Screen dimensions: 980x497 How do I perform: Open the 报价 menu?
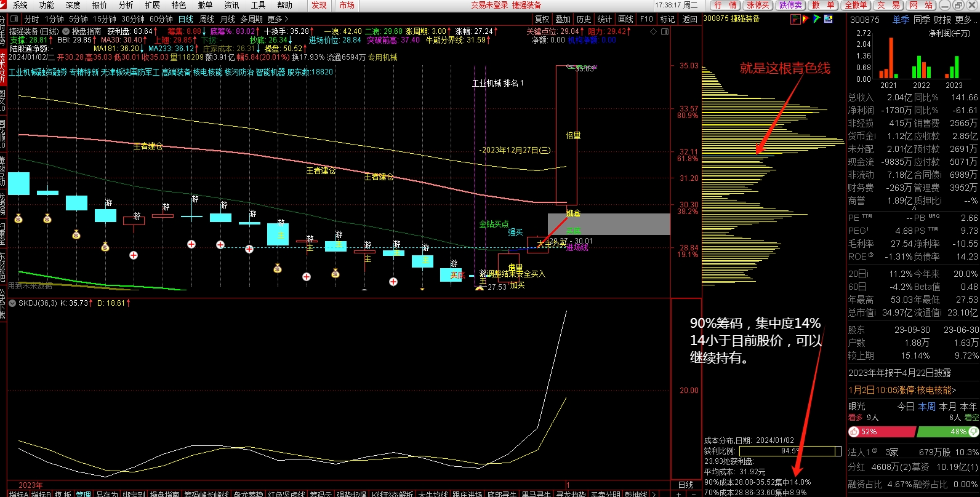tap(100, 5)
